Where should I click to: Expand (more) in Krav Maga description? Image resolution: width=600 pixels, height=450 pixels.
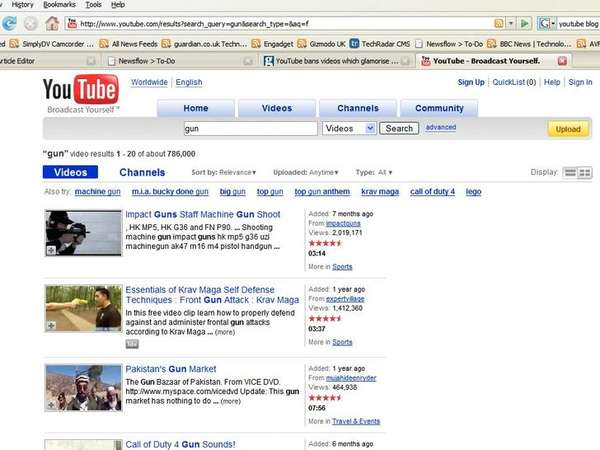pos(225,332)
